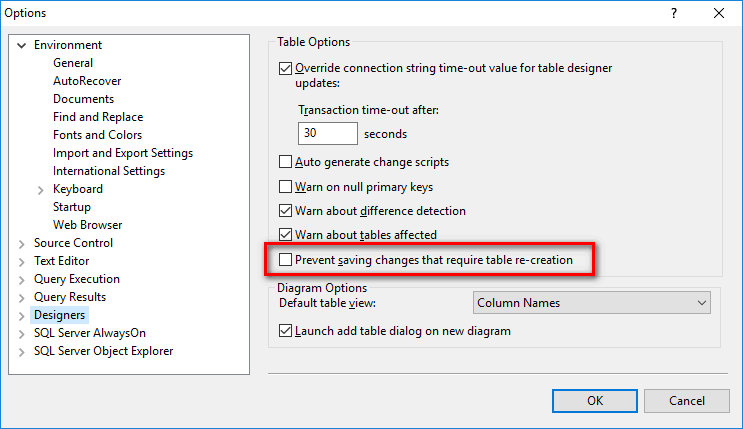This screenshot has height=429, width=743.
Task: Enable Warn on null primary keys
Action: [287, 187]
